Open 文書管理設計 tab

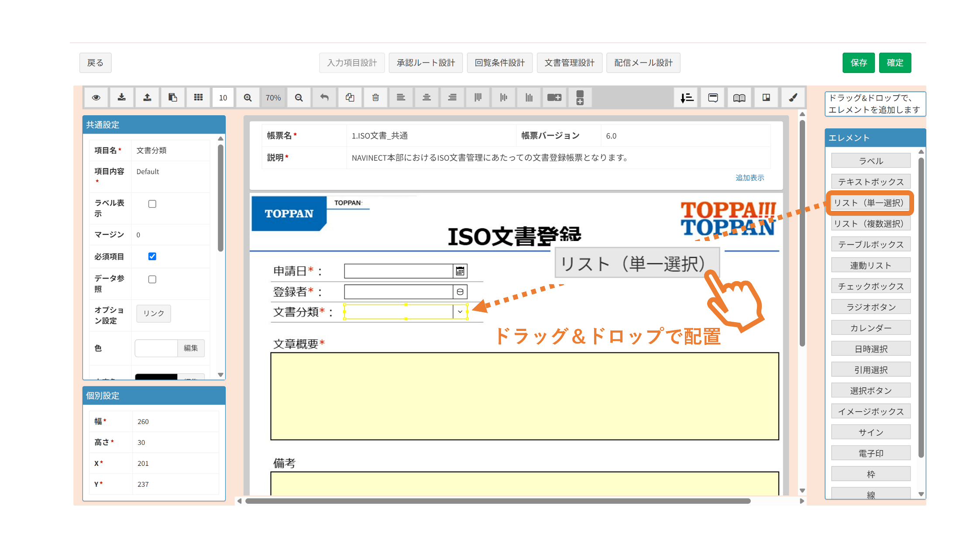569,63
